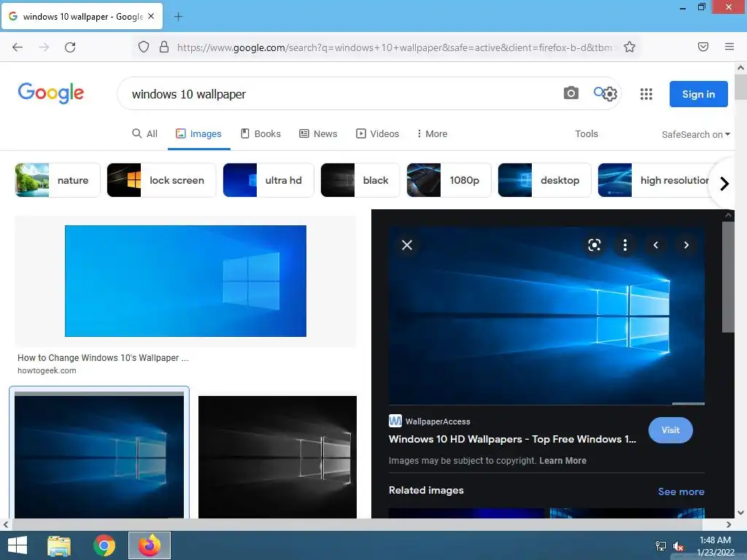The height and width of the screenshot is (560, 747).
Task: Open the network tray icon
Action: click(x=661, y=546)
